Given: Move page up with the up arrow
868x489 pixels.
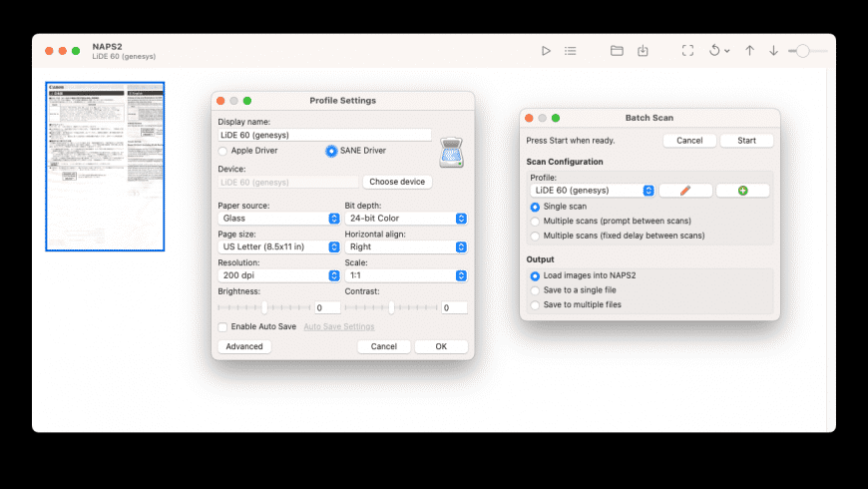Looking at the screenshot, I should tap(749, 51).
